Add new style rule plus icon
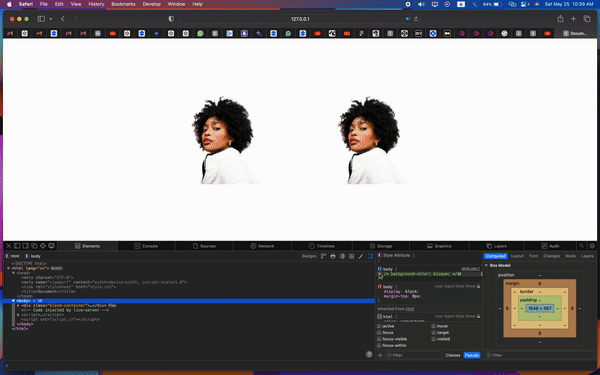 [380, 355]
